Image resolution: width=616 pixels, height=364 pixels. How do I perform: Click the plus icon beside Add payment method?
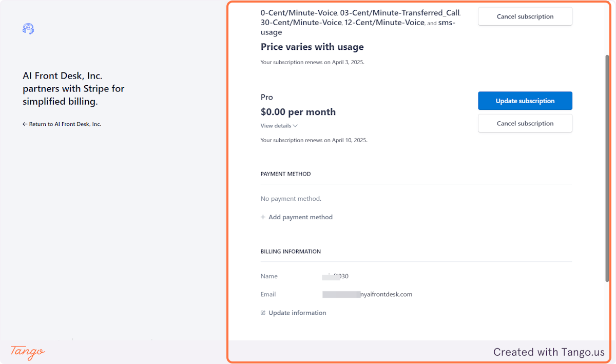point(263,217)
